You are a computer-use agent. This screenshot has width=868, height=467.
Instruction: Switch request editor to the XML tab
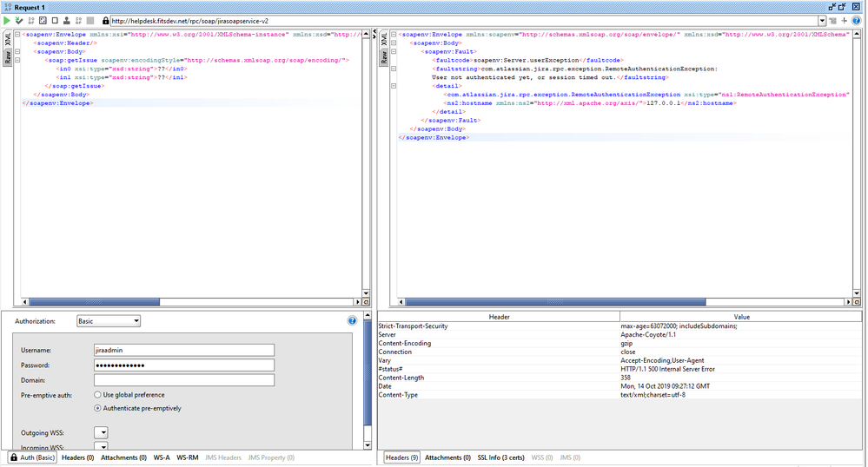click(8, 39)
